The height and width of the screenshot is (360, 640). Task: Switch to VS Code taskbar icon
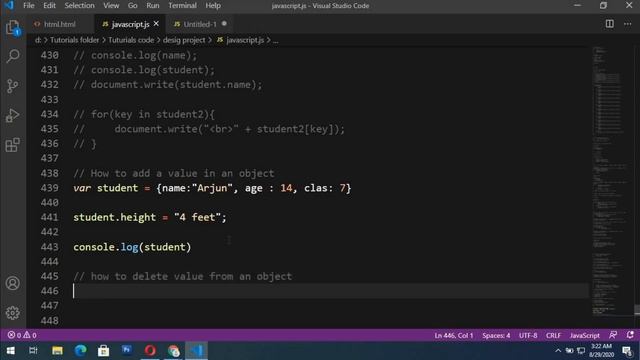197,351
